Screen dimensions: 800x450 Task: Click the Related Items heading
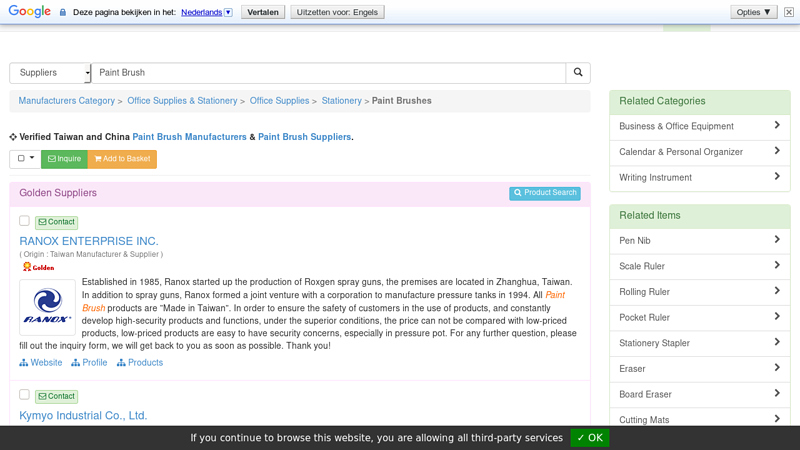click(649, 215)
